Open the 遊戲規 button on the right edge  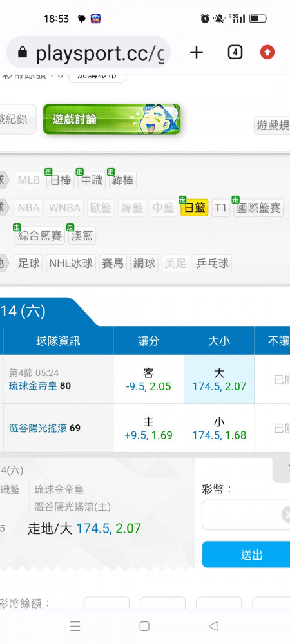point(273,125)
